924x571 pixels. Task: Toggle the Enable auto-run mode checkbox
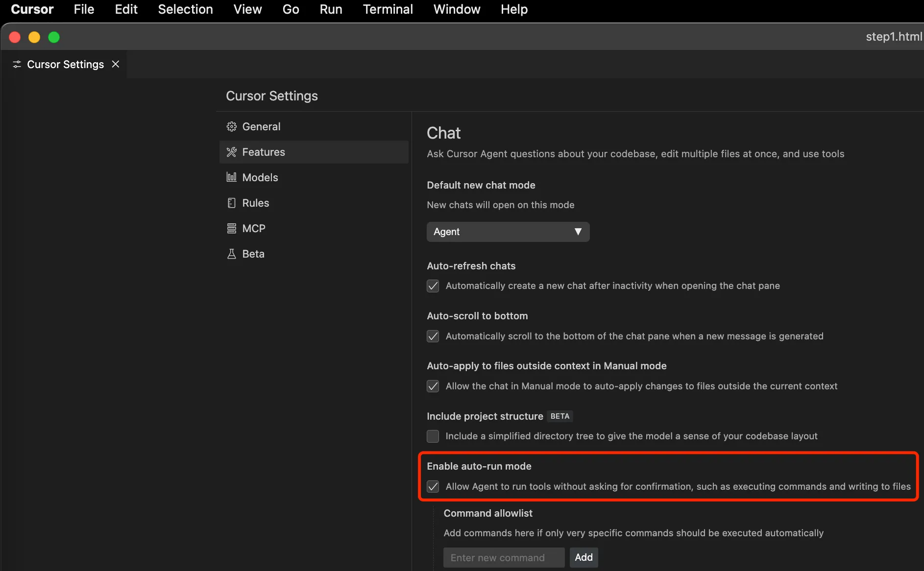(433, 486)
